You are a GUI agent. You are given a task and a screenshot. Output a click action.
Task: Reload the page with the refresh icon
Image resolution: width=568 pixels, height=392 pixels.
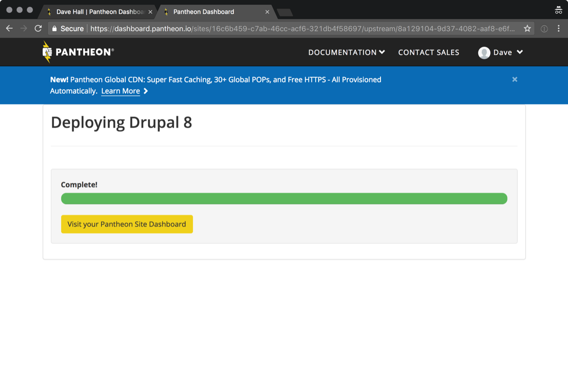click(38, 28)
